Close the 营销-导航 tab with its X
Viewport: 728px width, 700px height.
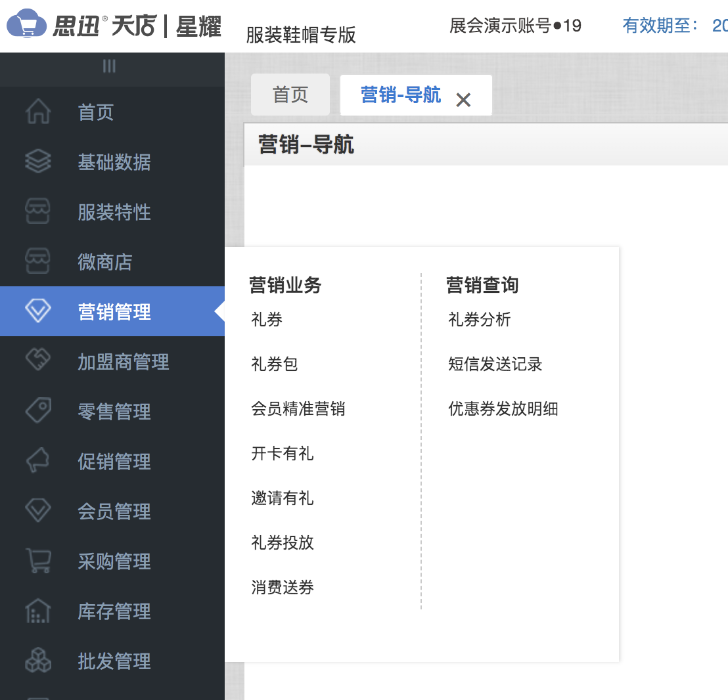click(x=464, y=100)
